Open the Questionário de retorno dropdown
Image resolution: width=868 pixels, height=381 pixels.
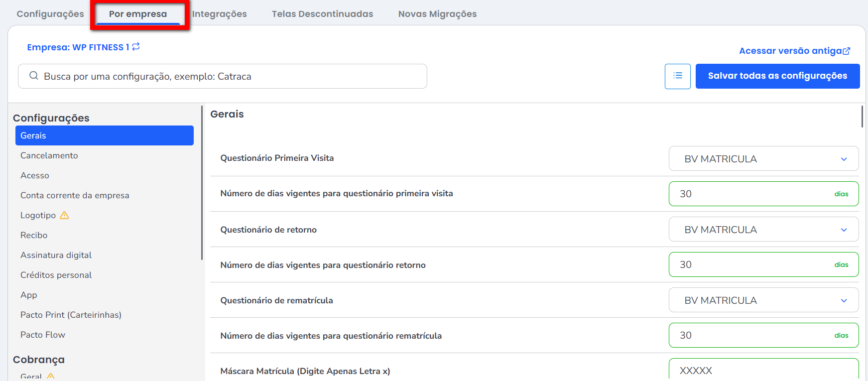763,230
